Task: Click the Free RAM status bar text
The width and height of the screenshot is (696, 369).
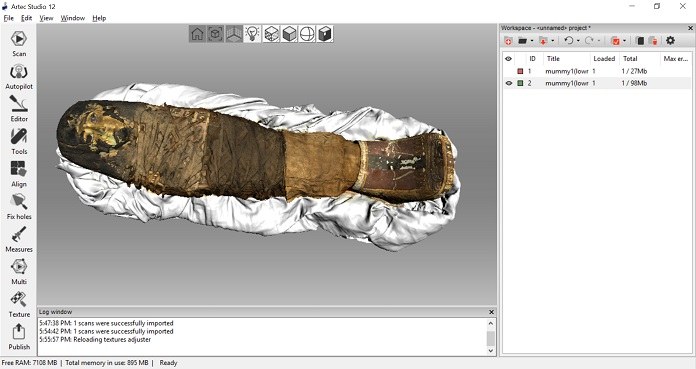Action: 29,363
